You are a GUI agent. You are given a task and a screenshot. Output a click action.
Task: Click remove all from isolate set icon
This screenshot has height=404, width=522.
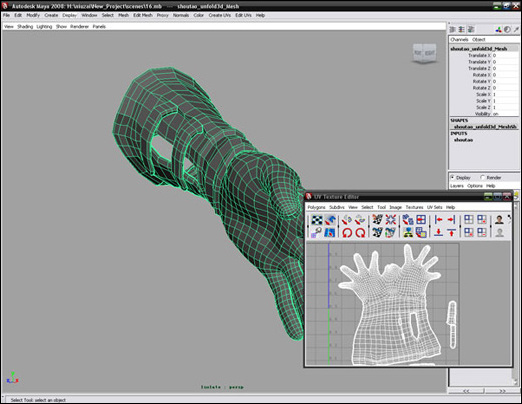469,232
